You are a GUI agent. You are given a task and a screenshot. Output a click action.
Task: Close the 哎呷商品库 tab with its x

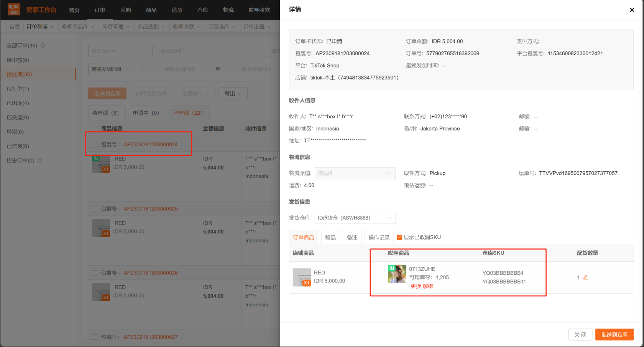point(93,27)
